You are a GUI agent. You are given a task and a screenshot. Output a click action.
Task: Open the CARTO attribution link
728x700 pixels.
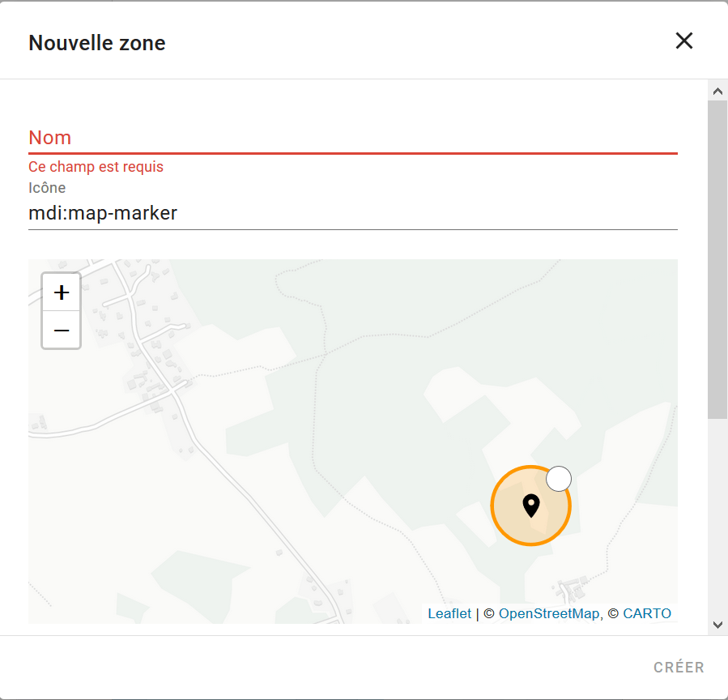tap(647, 613)
